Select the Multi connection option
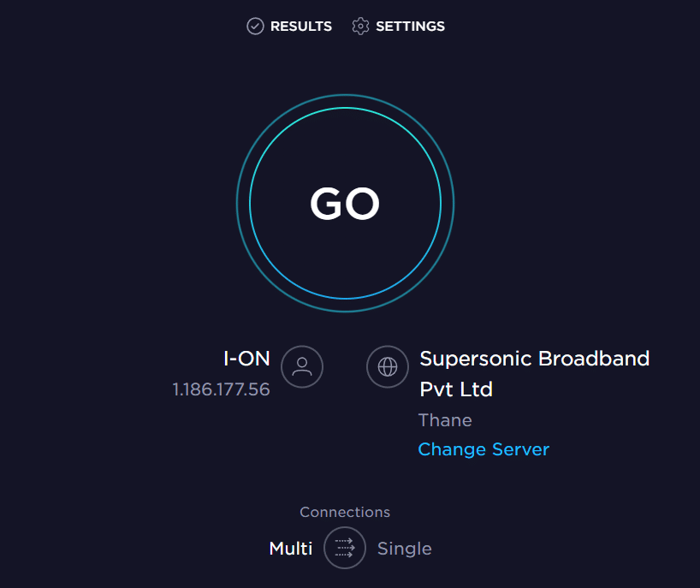Screen dimensions: 700x588 (x=291, y=549)
